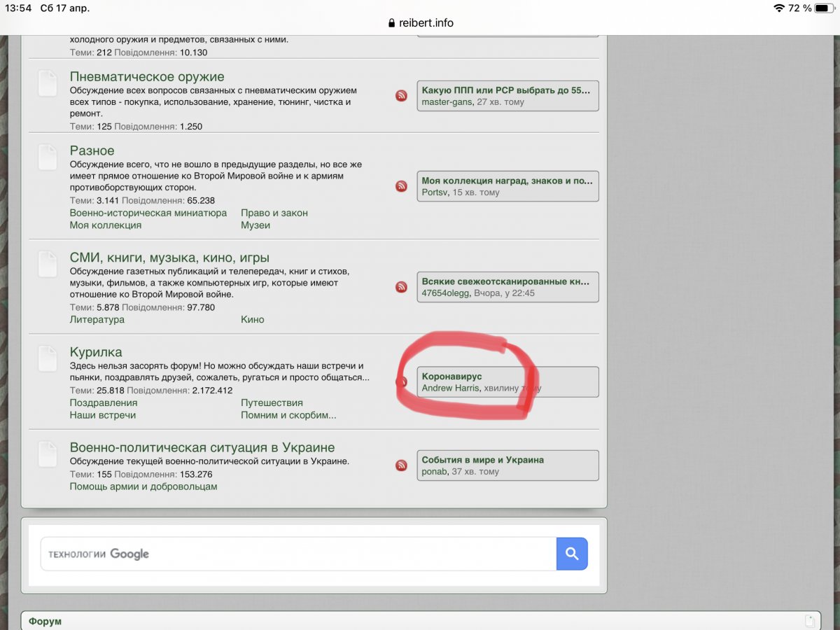Open Право и закон subforum
This screenshot has height=630, width=840.
click(274, 213)
